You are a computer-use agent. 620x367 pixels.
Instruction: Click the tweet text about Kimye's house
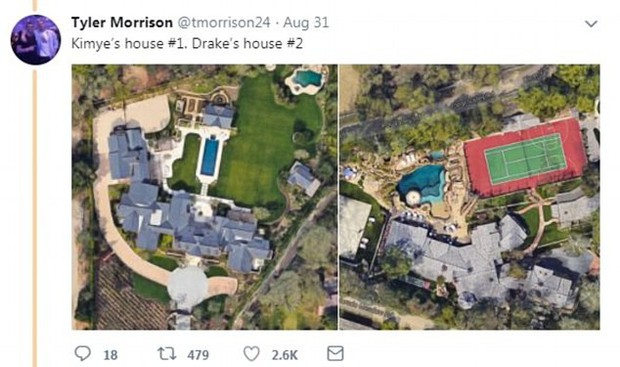coord(187,43)
